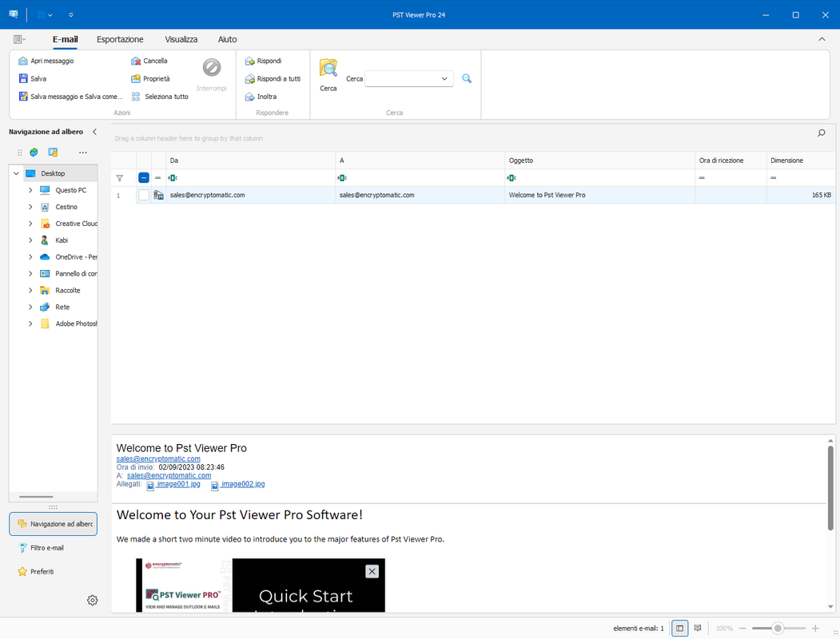Screen dimensions: 840x639
Task: Open the Visualizza tab
Action: [x=181, y=39]
